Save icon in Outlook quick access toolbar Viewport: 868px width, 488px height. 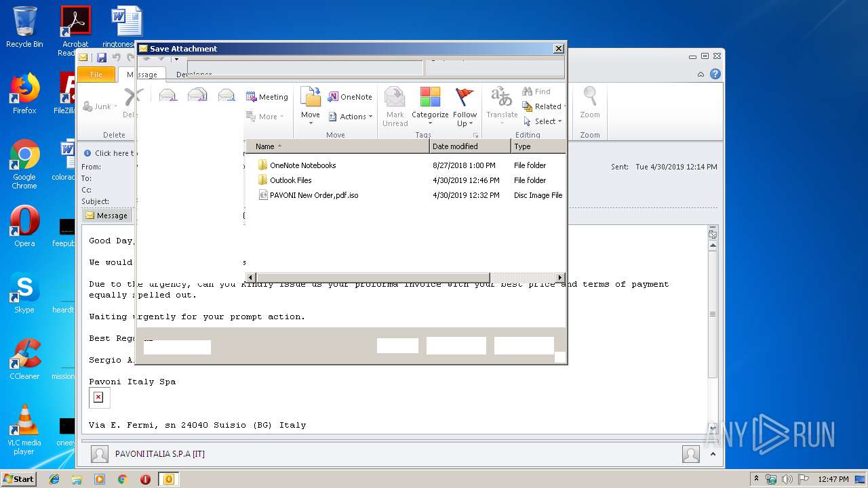click(x=102, y=58)
